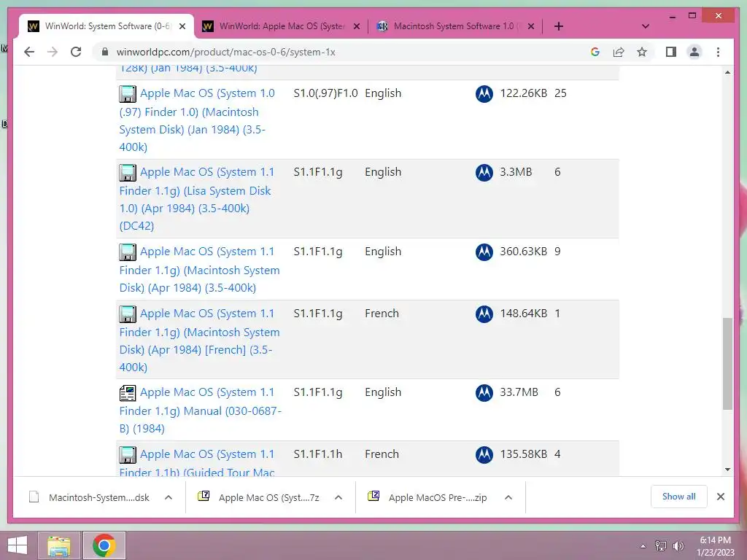The image size is (747, 560).
Task: Click Motorola icon in 148.64KB row
Action: 484,314
